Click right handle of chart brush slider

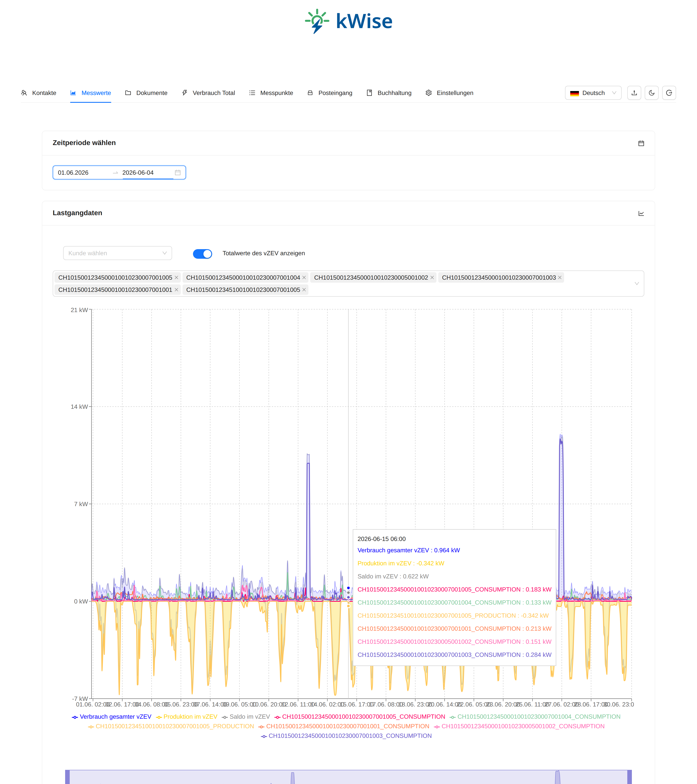coord(629,777)
